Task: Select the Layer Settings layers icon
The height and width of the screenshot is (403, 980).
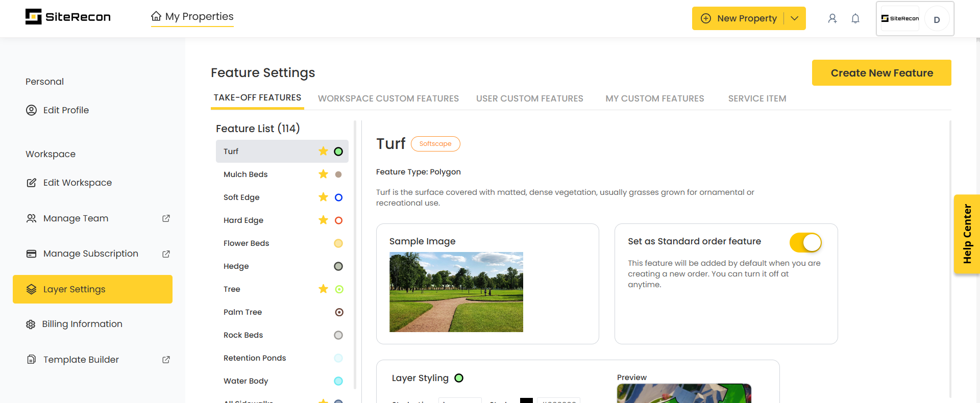Action: [x=31, y=289]
